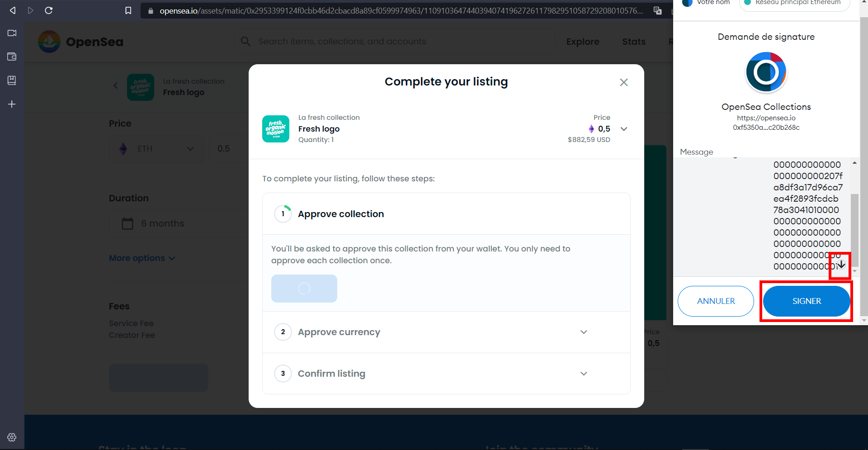Screen dimensions: 868x450
Task: Click the SIGNER button
Action: point(807,301)
